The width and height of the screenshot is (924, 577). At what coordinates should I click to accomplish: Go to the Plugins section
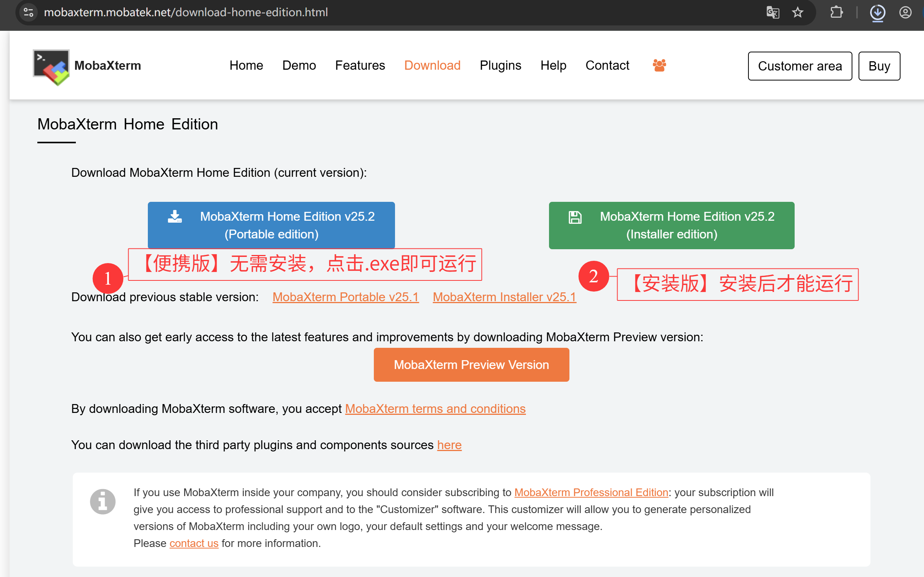coord(500,65)
